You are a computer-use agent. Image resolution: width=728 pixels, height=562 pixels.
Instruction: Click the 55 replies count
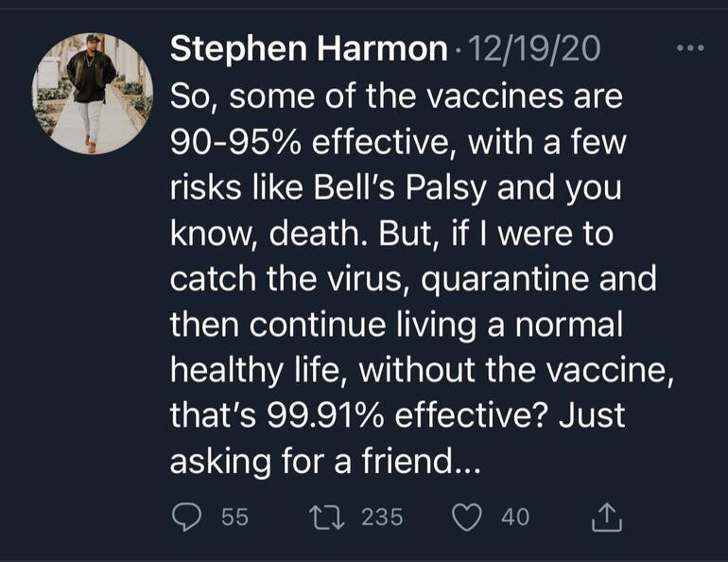(x=234, y=517)
